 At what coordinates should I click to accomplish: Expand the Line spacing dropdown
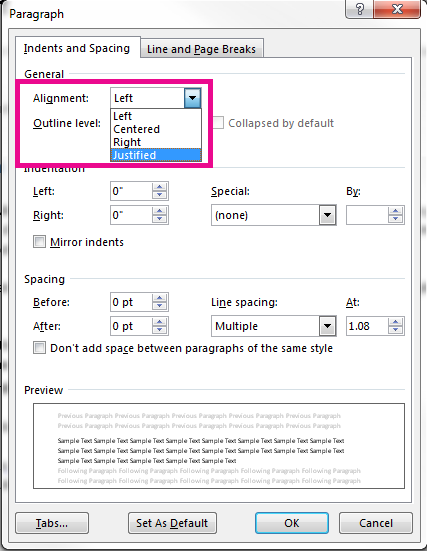[328, 326]
